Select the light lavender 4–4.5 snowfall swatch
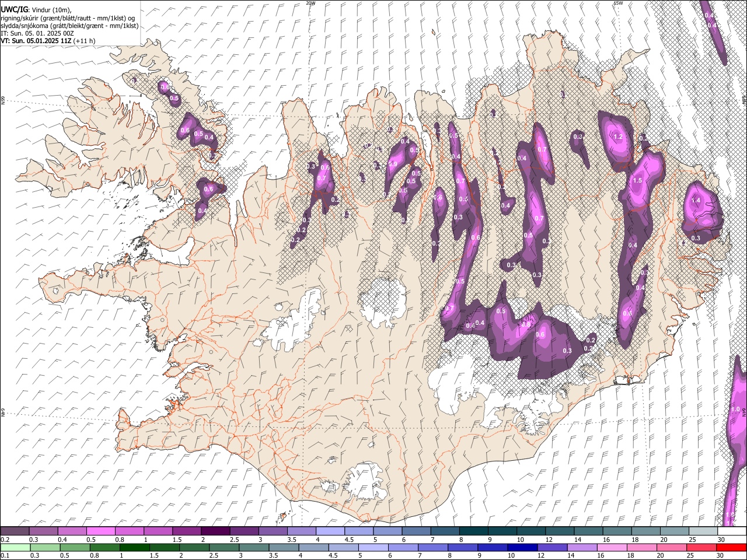Viewport: 747px width, 560px height. pos(330,531)
